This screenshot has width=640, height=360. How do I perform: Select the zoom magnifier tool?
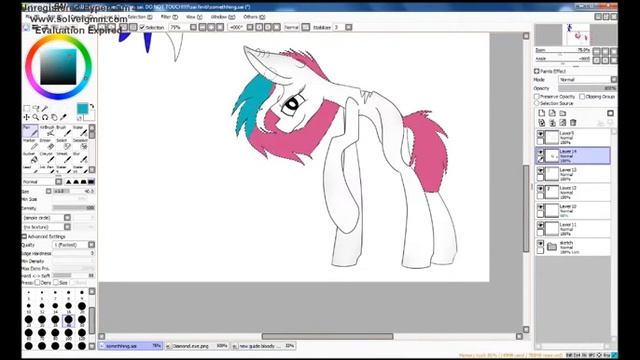[x=36, y=117]
